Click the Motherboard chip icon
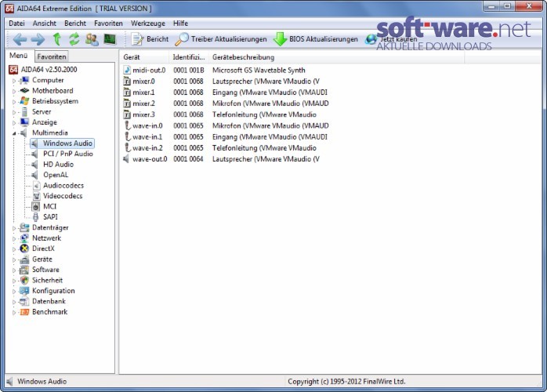 click(24, 91)
